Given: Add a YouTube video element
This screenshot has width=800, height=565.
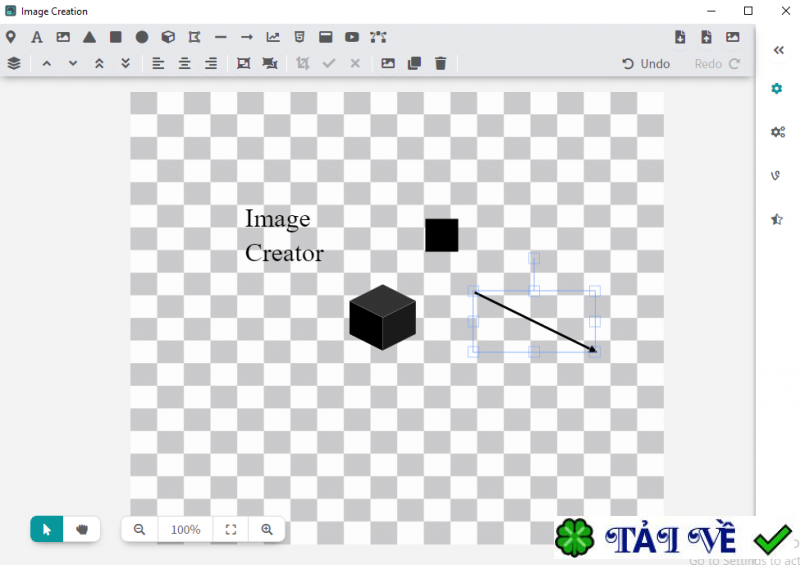Looking at the screenshot, I should click(352, 37).
